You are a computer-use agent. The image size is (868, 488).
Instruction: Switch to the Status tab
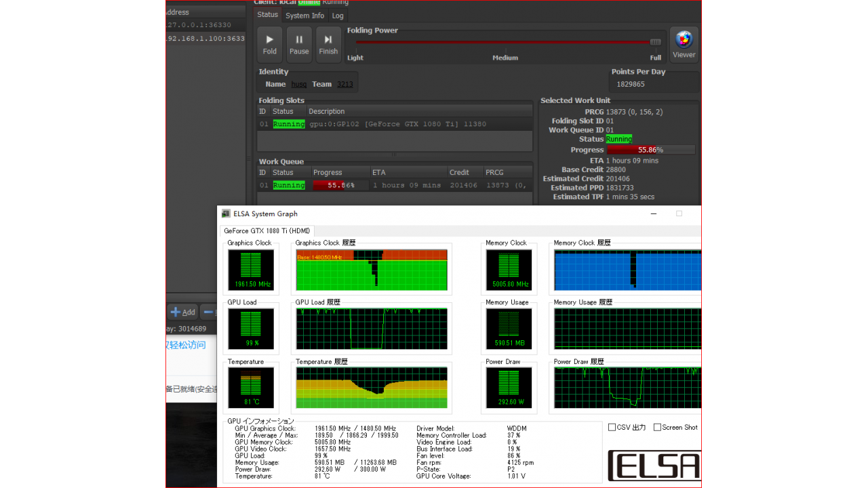(x=267, y=14)
